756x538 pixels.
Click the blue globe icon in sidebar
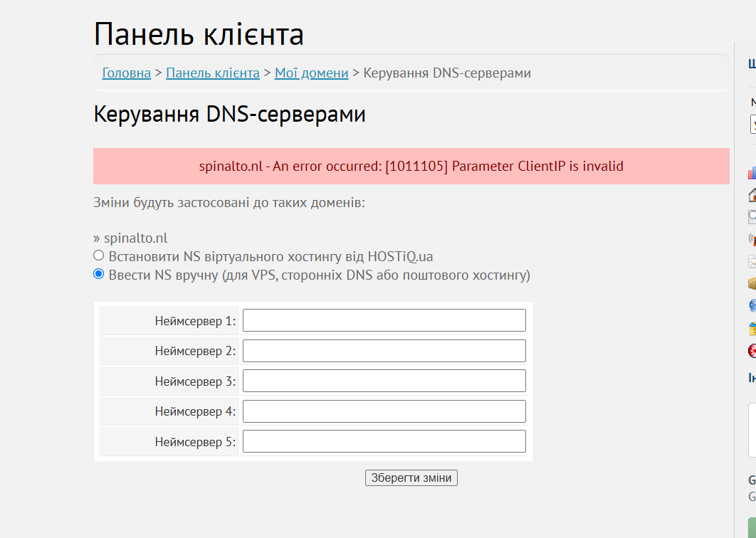coord(752,305)
